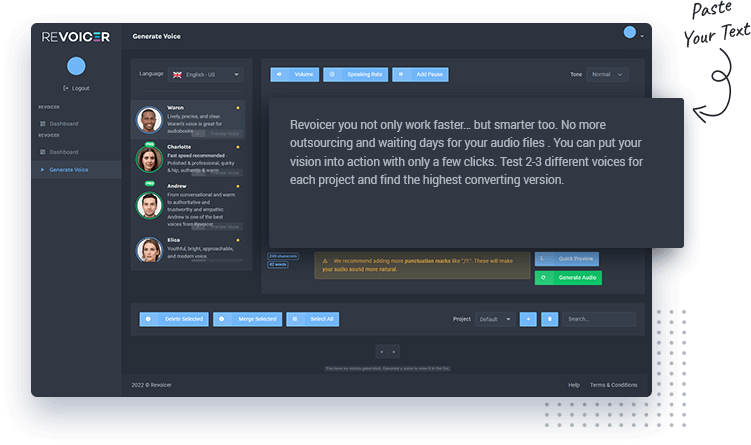The image size is (751, 445).
Task: Click the Terms & Conditions footer link
Action: 613,384
